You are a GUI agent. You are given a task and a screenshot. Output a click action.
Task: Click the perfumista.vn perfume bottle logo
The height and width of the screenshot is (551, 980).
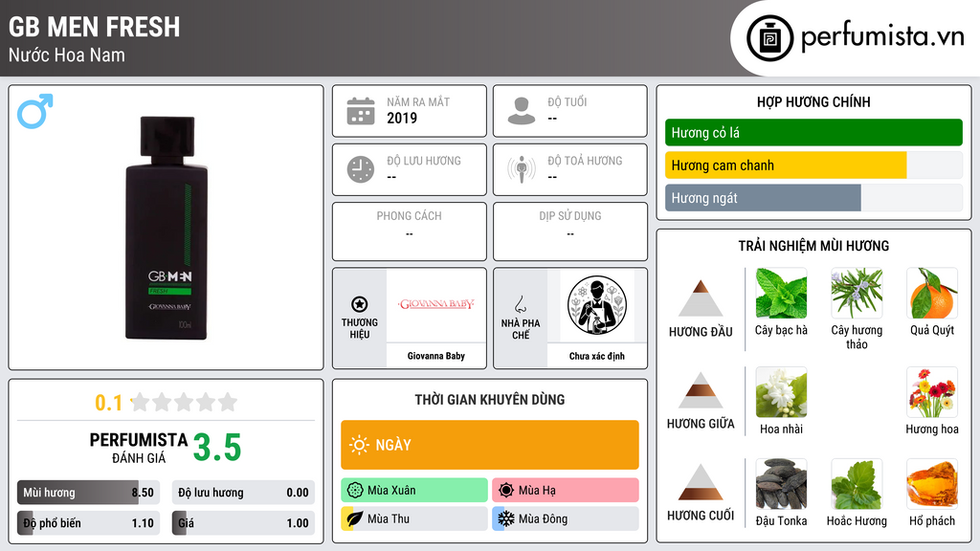coord(770,38)
